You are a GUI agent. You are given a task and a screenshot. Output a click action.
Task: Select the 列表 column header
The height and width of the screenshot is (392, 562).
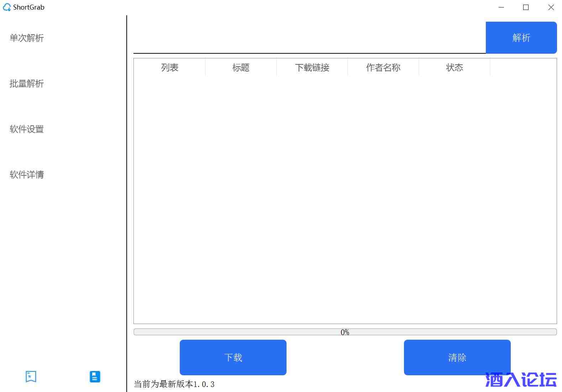(169, 68)
